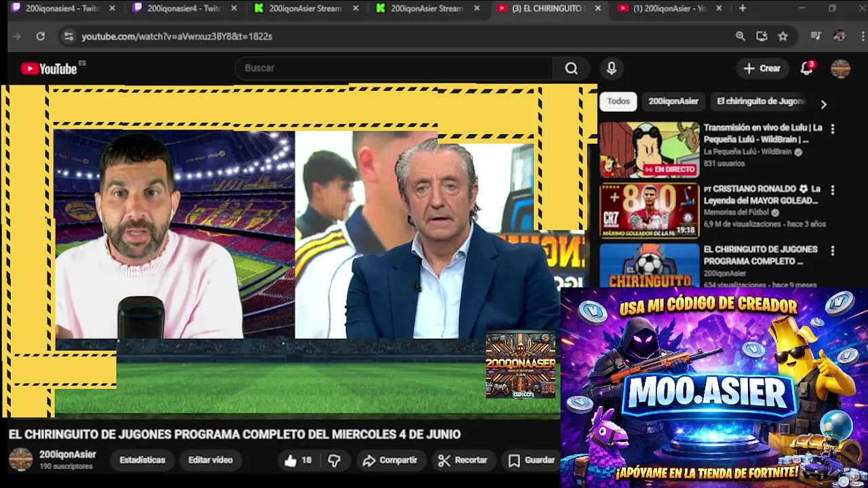The image size is (868, 488).
Task: Close the first 200iqonasier4 Twitch tab
Action: coord(112,8)
